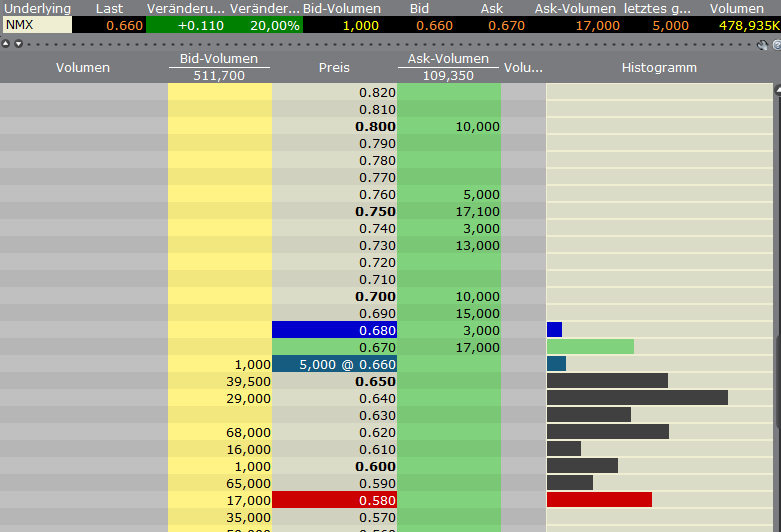Click the red histogram bar at 0.580
Viewport: 781px width, 532px height.
[599, 499]
